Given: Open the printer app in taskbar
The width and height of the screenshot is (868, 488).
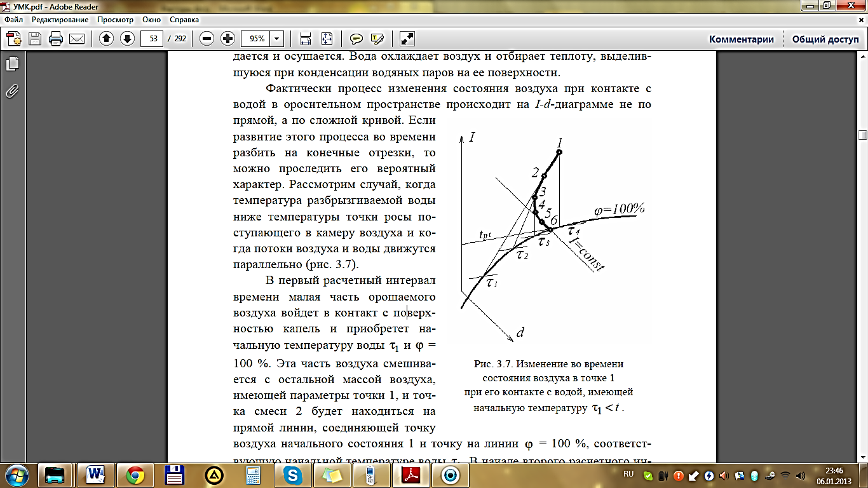Looking at the screenshot, I should point(56,475).
